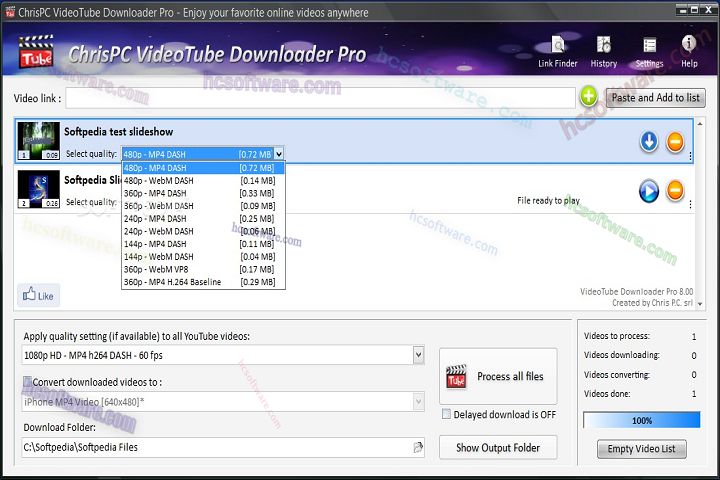Download the Softpedia test slideshow video
Viewport: 720px width, 480px height.
click(649, 142)
